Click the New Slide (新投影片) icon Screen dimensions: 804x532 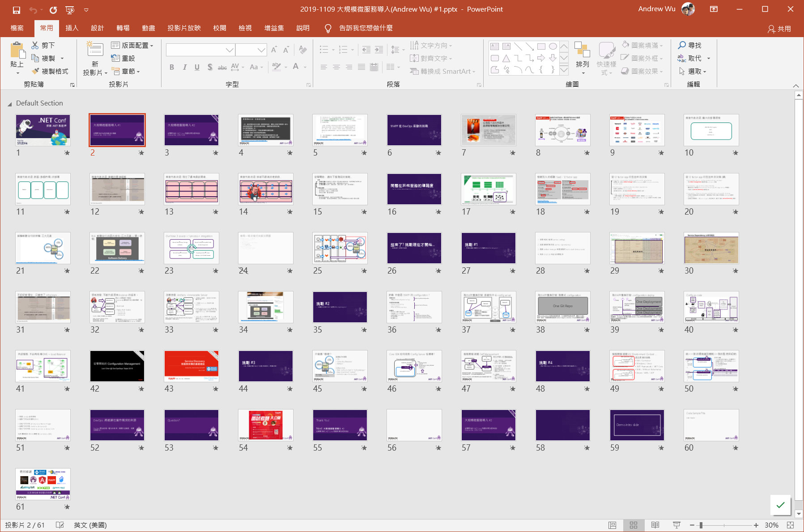point(95,50)
